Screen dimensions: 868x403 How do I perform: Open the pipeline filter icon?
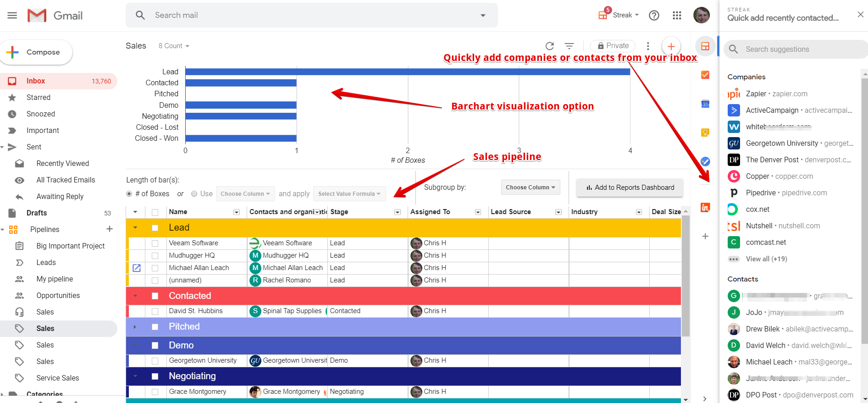(x=569, y=46)
